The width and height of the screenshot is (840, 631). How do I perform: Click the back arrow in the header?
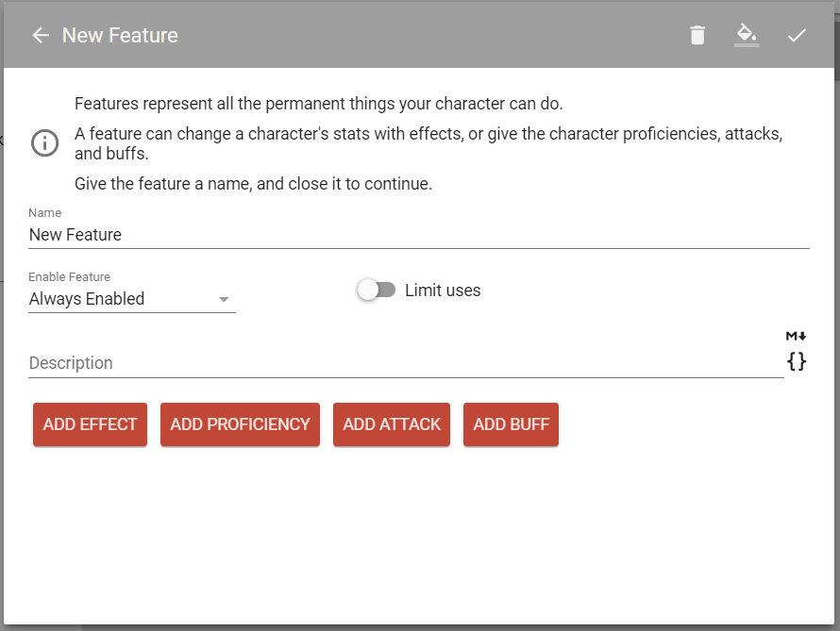41,36
